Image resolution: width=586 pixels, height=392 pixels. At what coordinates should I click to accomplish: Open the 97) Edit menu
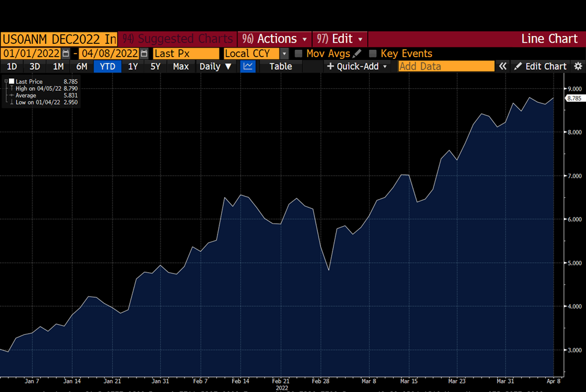[x=340, y=39]
